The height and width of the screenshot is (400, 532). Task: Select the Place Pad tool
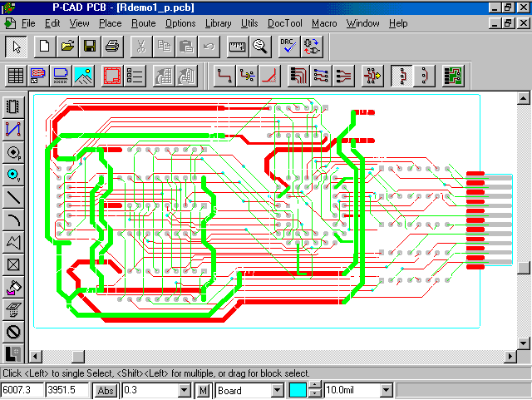[13, 152]
